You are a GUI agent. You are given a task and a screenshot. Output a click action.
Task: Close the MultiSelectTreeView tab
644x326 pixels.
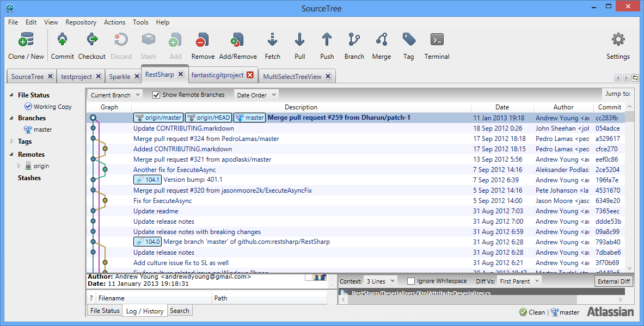[328, 76]
